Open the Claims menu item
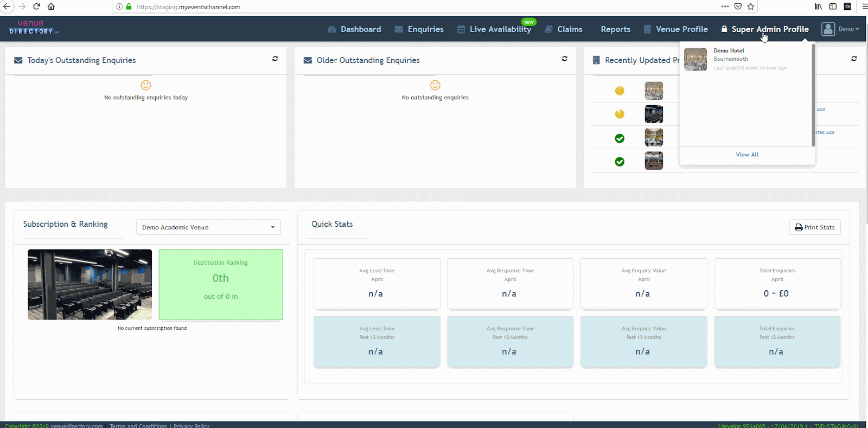 click(564, 29)
